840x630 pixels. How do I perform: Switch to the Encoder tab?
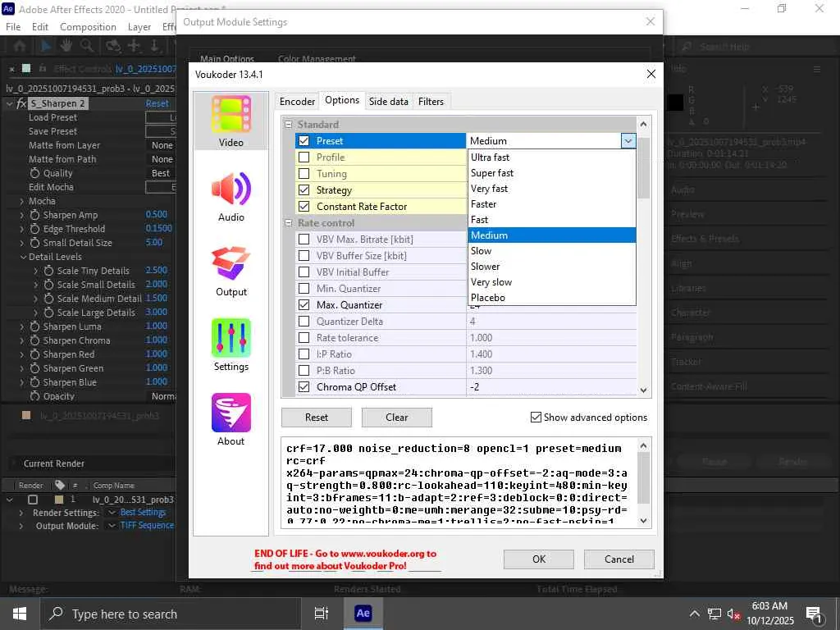[x=297, y=101]
